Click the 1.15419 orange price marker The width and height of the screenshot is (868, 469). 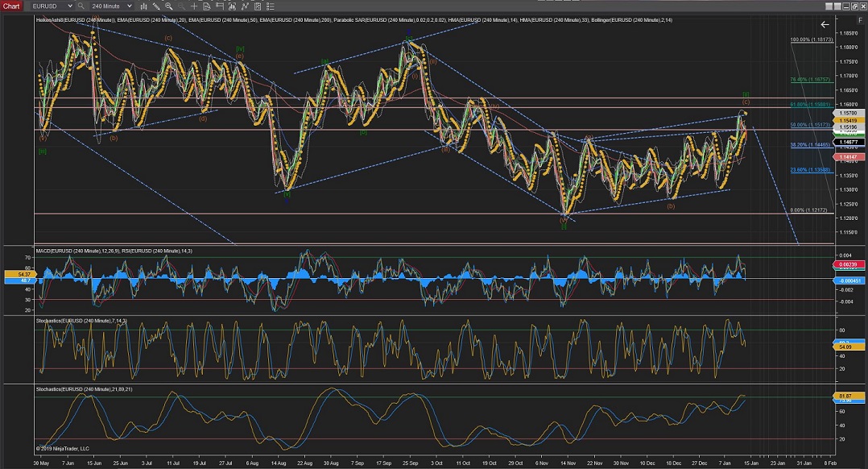pos(849,120)
